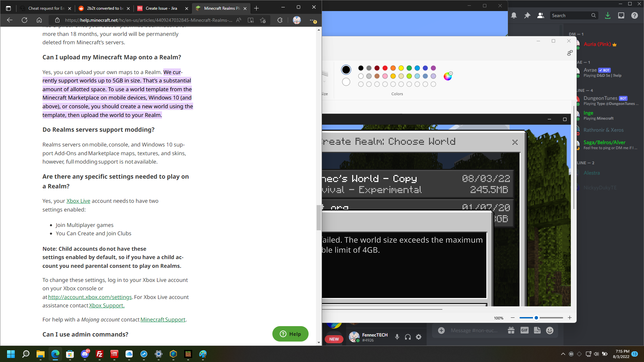Toggle the Discord member list
The height and width of the screenshot is (362, 644).
coord(540,15)
